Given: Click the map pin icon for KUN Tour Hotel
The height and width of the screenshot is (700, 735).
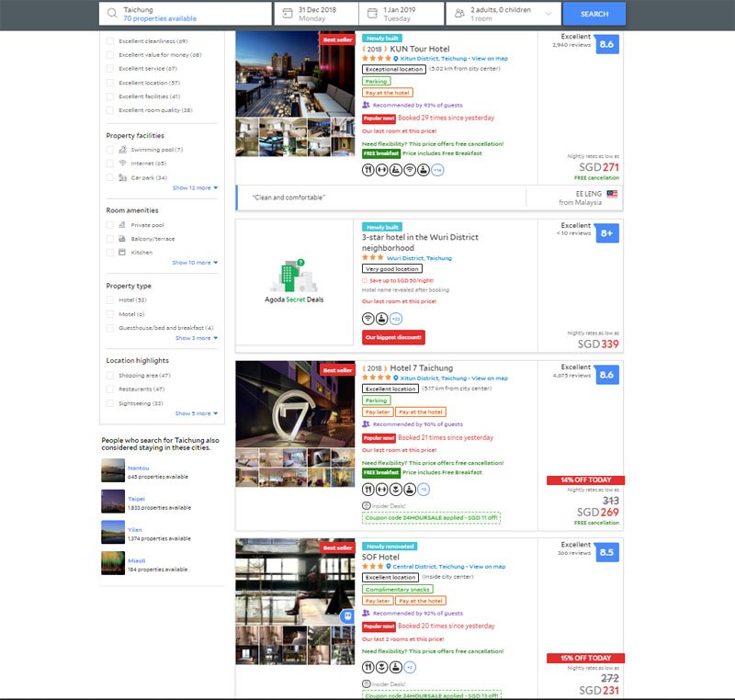Looking at the screenshot, I should pos(396,59).
